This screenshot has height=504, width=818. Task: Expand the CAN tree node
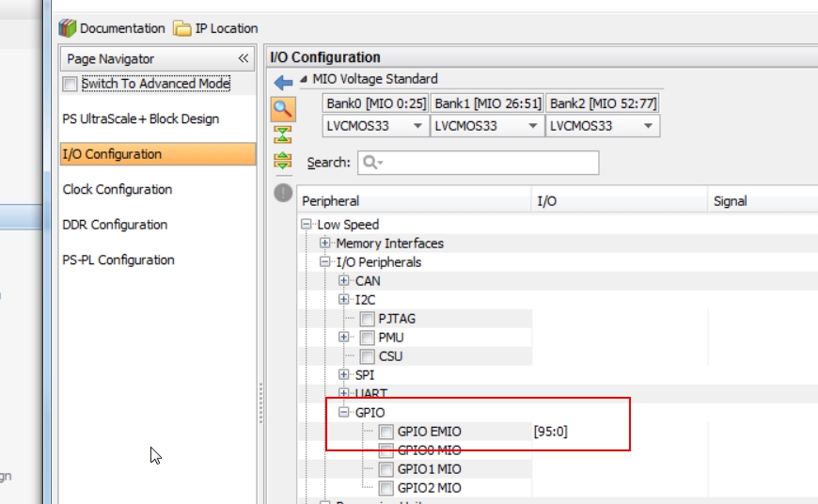point(344,281)
